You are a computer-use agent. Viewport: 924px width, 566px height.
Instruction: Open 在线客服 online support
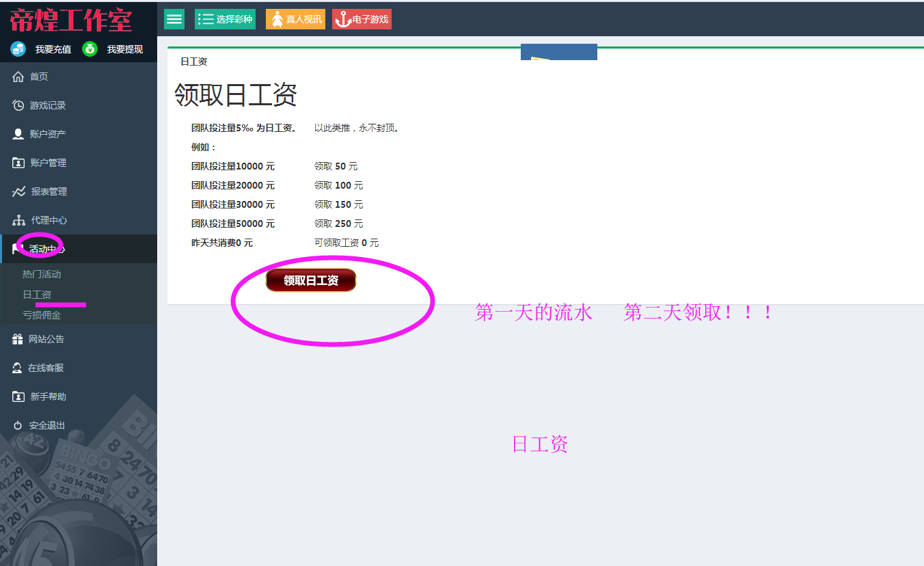46,368
